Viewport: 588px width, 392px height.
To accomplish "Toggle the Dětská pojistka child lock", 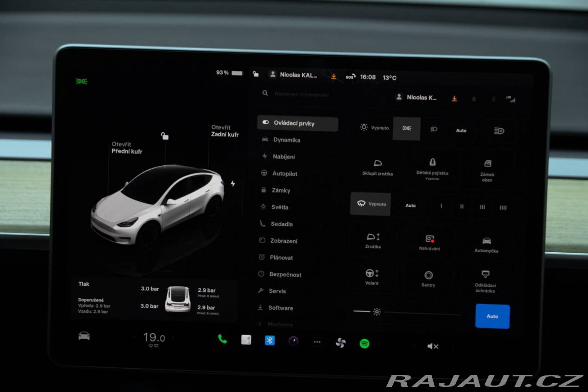I will [x=432, y=168].
